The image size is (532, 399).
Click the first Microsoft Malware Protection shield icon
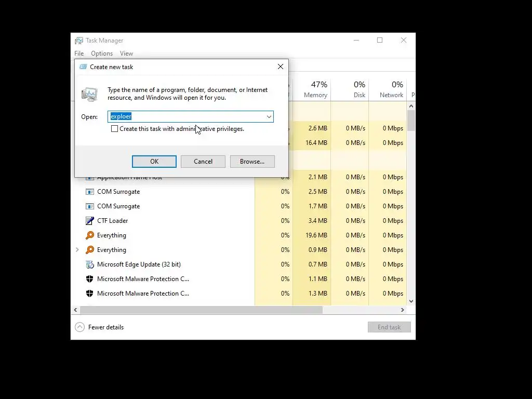[89, 279]
